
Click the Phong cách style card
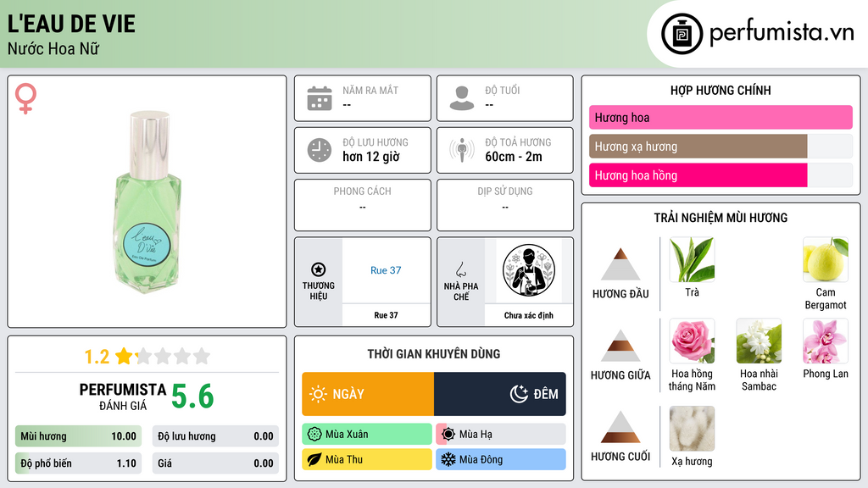[363, 205]
